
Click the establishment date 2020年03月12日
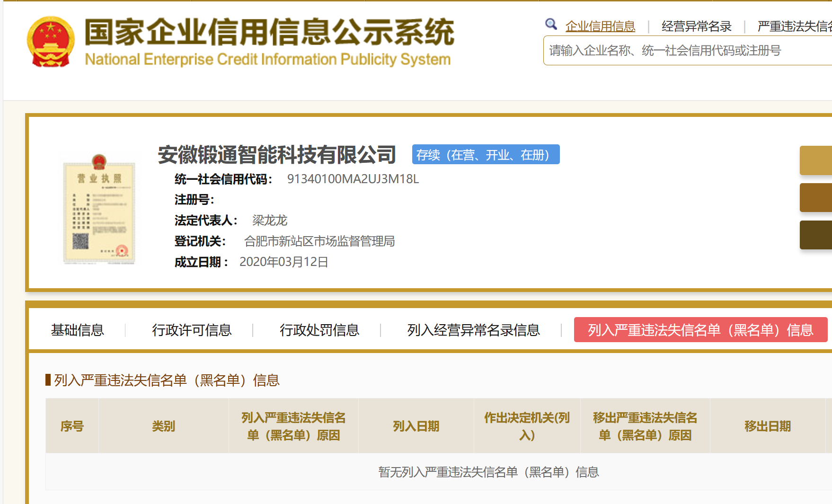(283, 262)
